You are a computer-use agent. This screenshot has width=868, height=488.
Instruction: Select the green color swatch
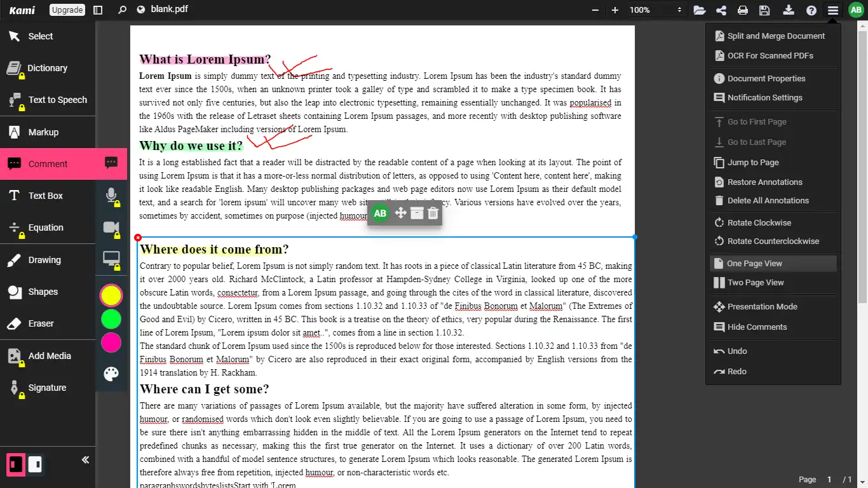pyautogui.click(x=111, y=319)
